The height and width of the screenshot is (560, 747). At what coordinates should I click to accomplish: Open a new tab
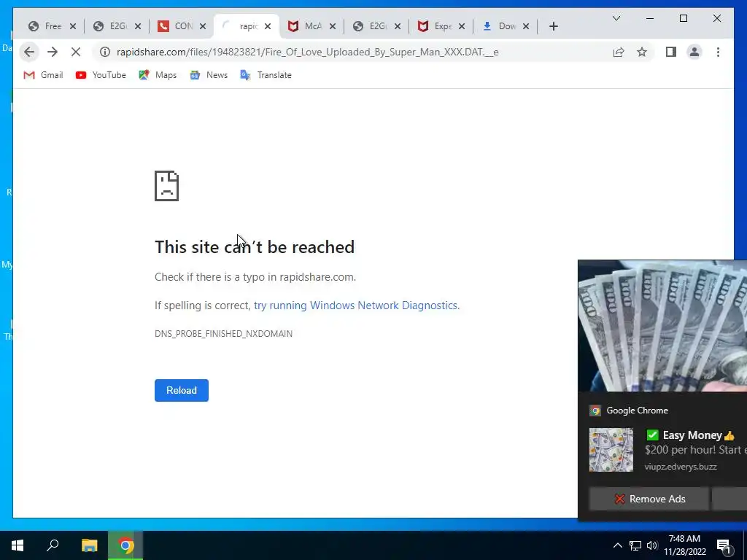pyautogui.click(x=553, y=26)
